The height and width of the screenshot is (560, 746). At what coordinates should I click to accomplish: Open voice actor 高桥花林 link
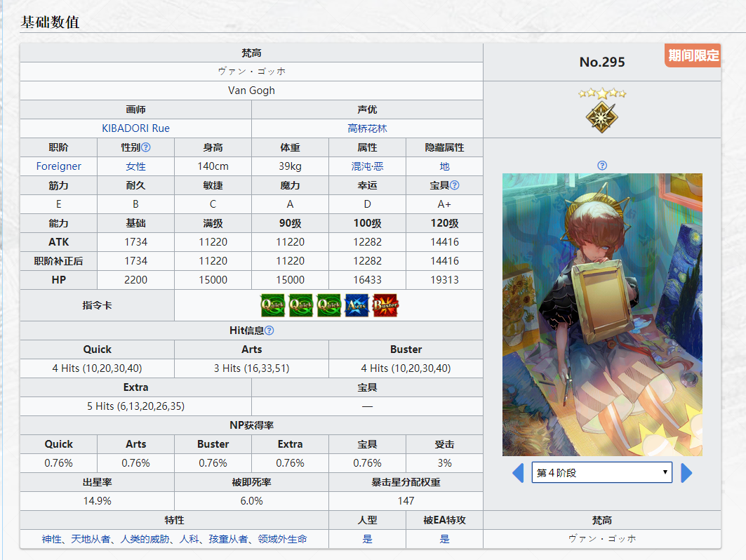point(367,128)
